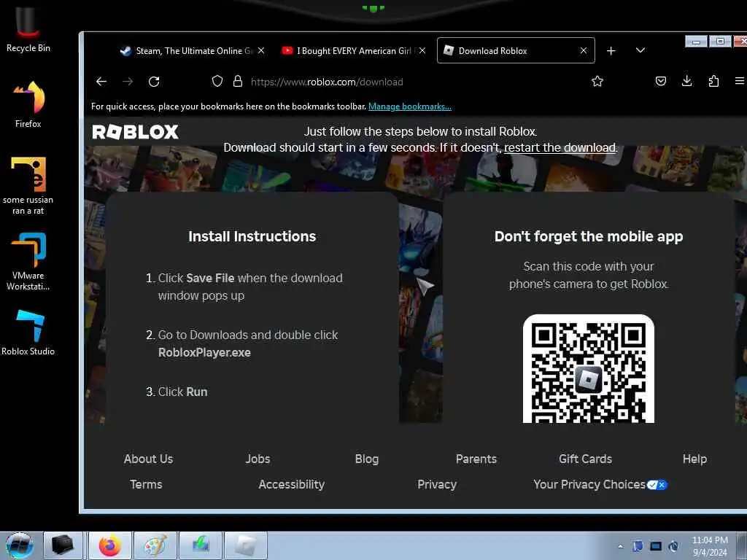Close the YouTube American Girl tab
This screenshot has height=560, width=747.
tap(422, 50)
